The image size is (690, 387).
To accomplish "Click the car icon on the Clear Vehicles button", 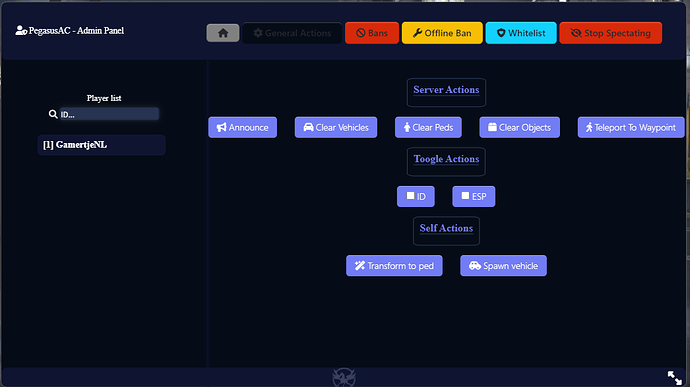I will (308, 127).
